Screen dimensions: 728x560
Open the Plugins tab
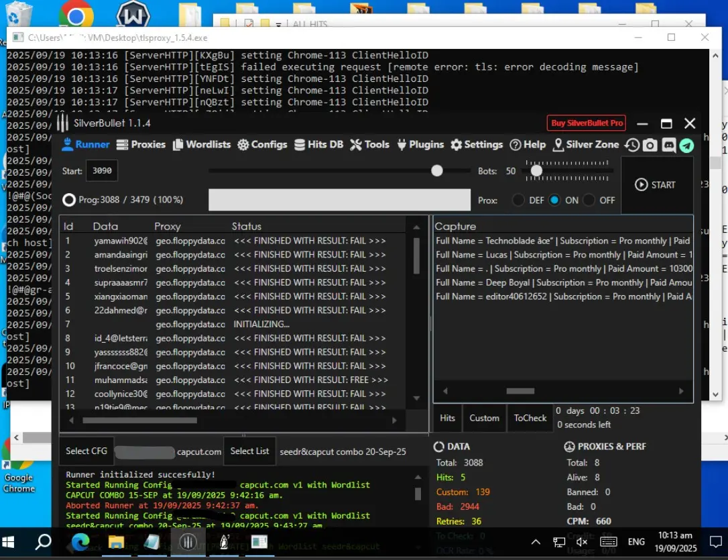coord(420,144)
